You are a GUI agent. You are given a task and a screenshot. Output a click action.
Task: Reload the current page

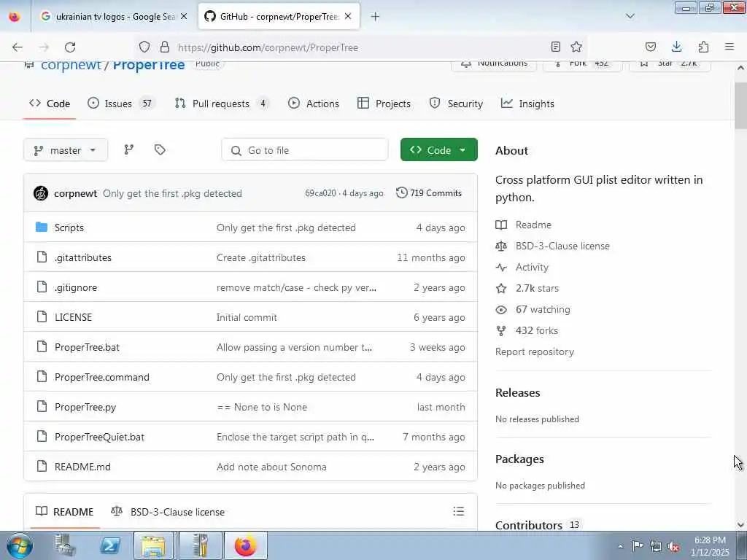[x=70, y=47]
